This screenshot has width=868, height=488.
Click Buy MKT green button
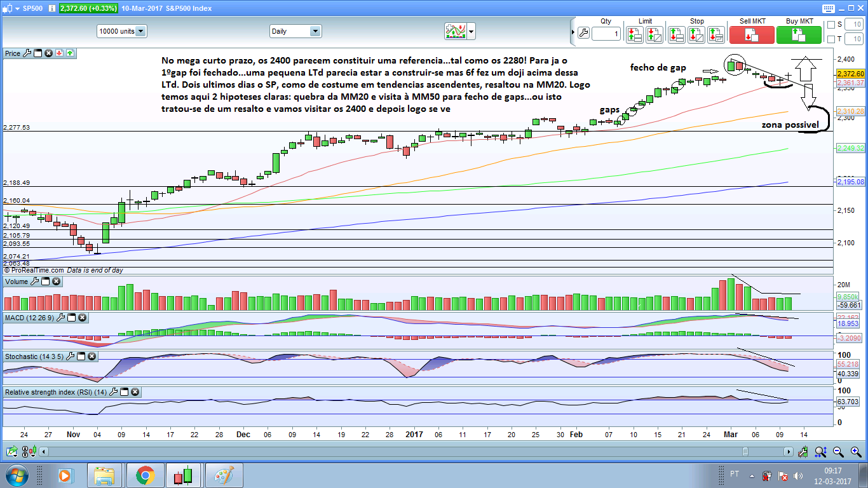click(798, 34)
